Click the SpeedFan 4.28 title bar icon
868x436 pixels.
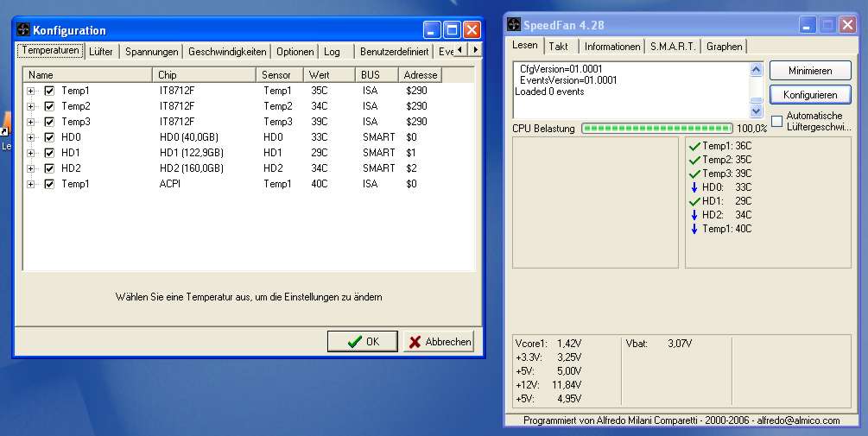coord(514,24)
